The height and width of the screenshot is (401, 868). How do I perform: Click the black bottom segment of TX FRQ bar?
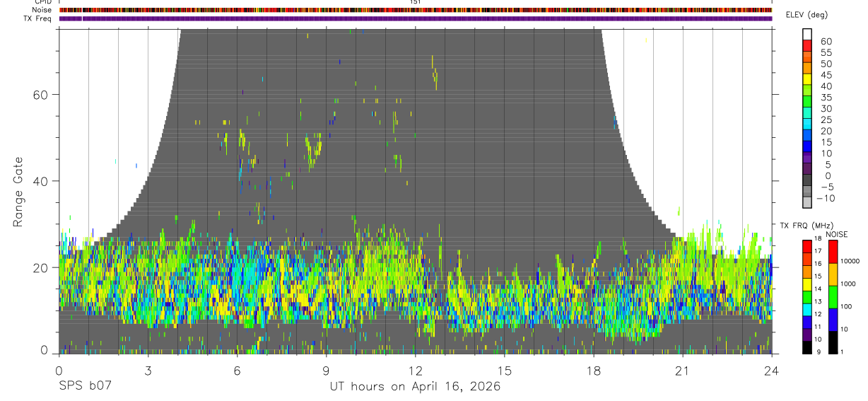[x=807, y=347]
